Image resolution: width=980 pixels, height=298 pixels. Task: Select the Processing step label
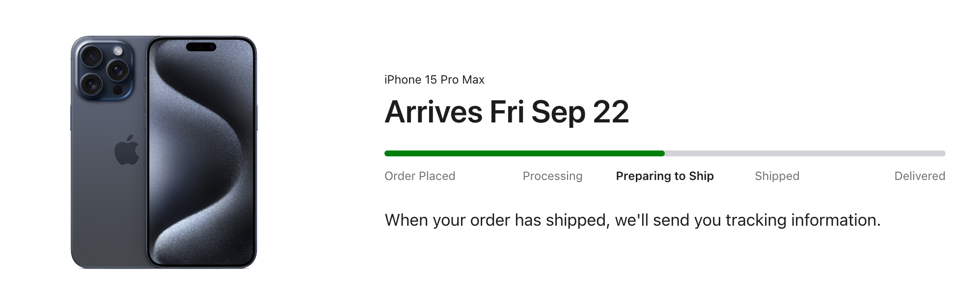click(x=552, y=176)
